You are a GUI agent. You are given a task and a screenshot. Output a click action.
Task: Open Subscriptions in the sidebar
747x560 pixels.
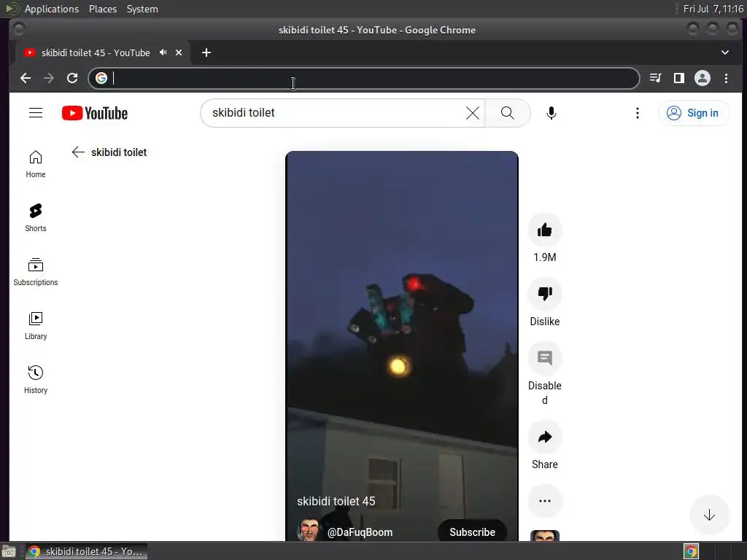(x=36, y=272)
